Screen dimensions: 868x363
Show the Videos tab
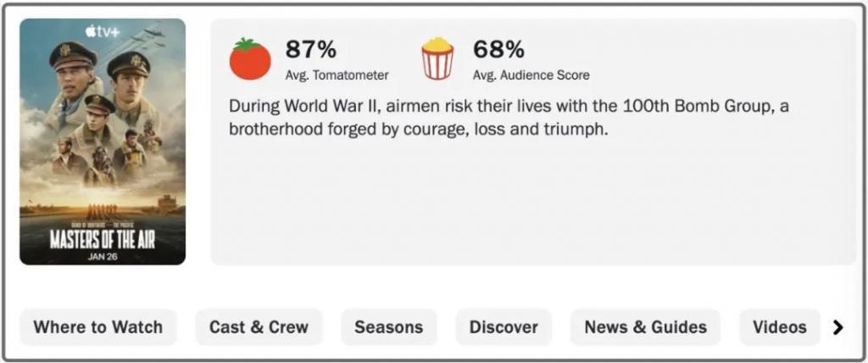click(779, 327)
